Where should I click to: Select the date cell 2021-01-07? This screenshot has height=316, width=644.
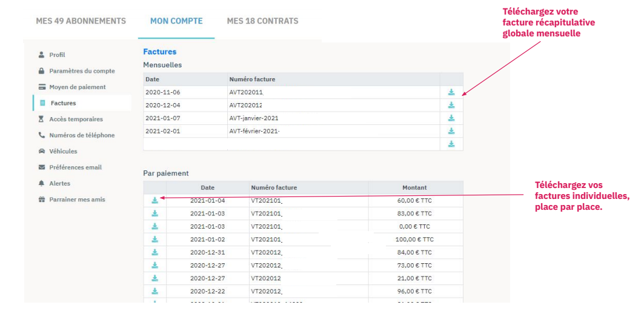pos(162,118)
